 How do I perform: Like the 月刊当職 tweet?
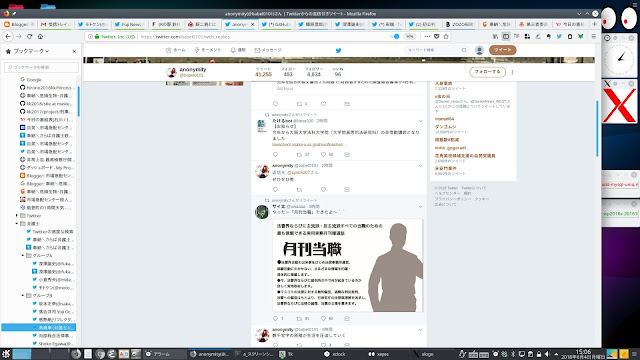click(323, 318)
